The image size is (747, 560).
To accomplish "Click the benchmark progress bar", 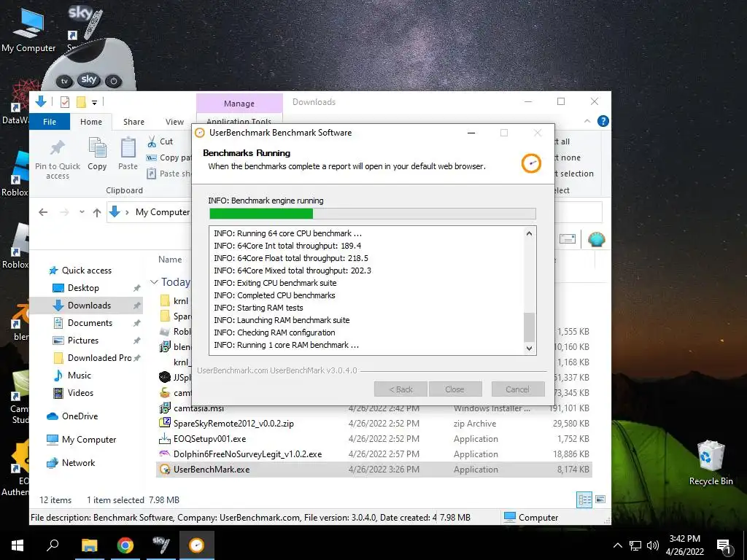I will [x=373, y=214].
